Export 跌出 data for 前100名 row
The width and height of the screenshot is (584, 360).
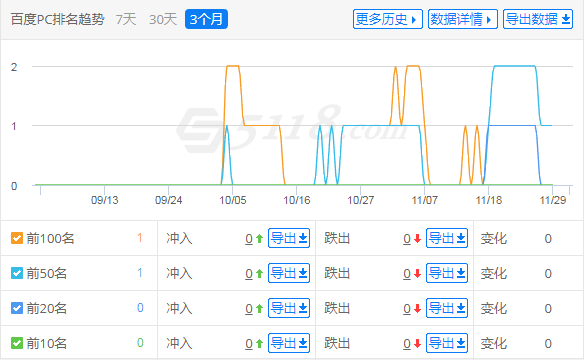coord(447,238)
